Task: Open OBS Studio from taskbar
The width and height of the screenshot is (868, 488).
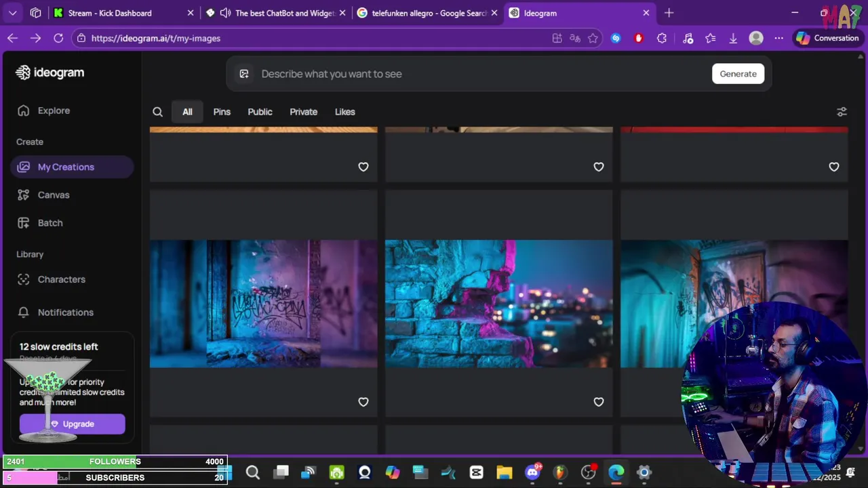Action: click(588, 472)
